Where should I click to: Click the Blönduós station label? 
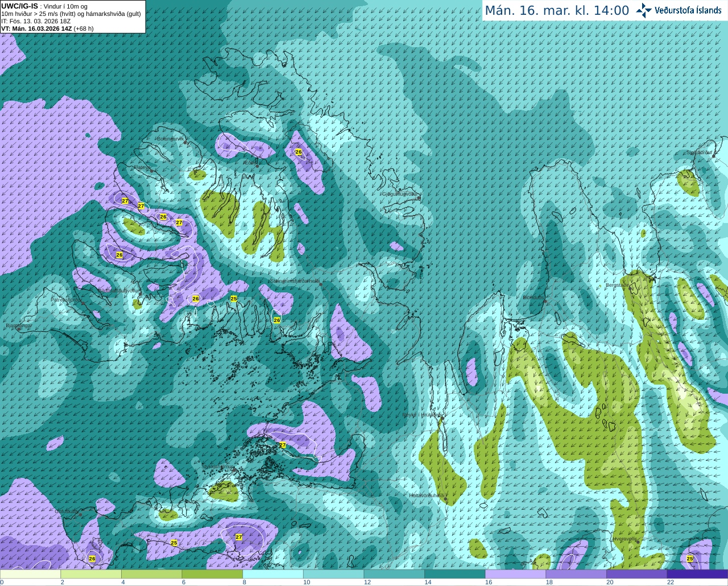533,298
